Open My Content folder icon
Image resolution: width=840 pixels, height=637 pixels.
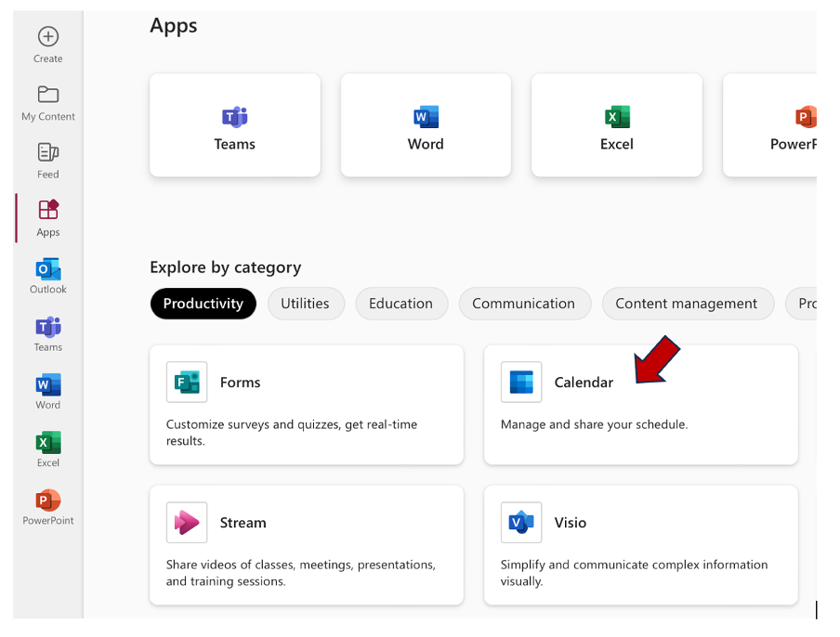[x=48, y=94]
